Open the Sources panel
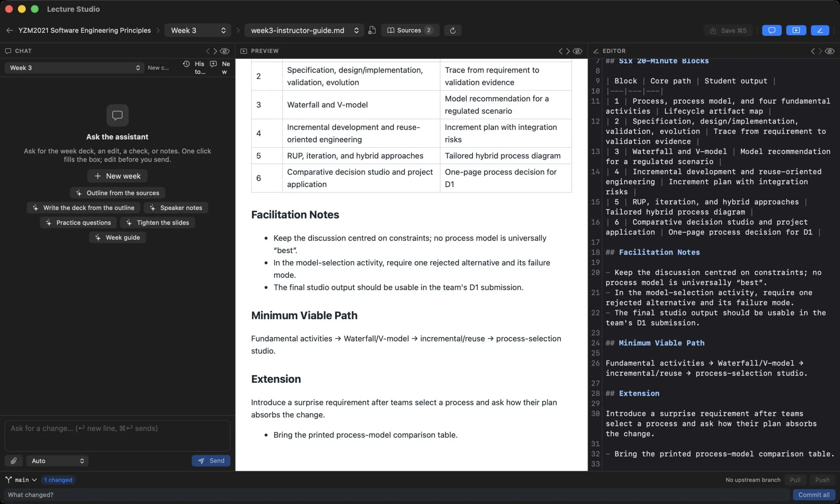 click(410, 30)
